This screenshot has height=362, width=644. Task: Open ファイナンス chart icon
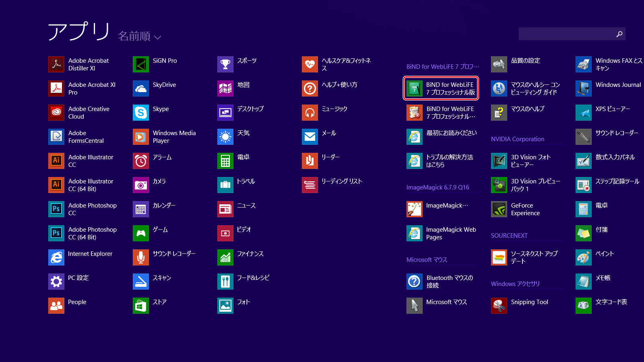click(x=225, y=257)
